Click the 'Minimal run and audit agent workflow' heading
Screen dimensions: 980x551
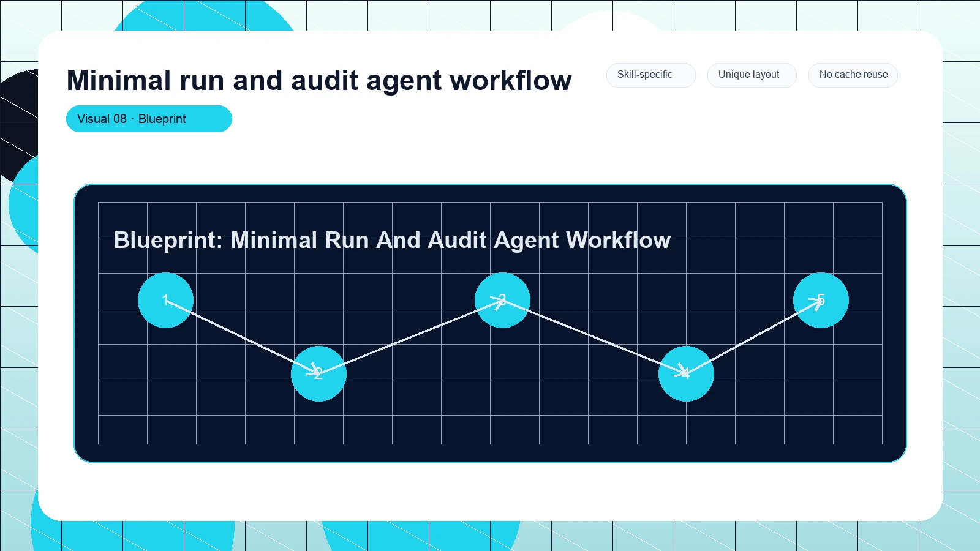coord(319,80)
